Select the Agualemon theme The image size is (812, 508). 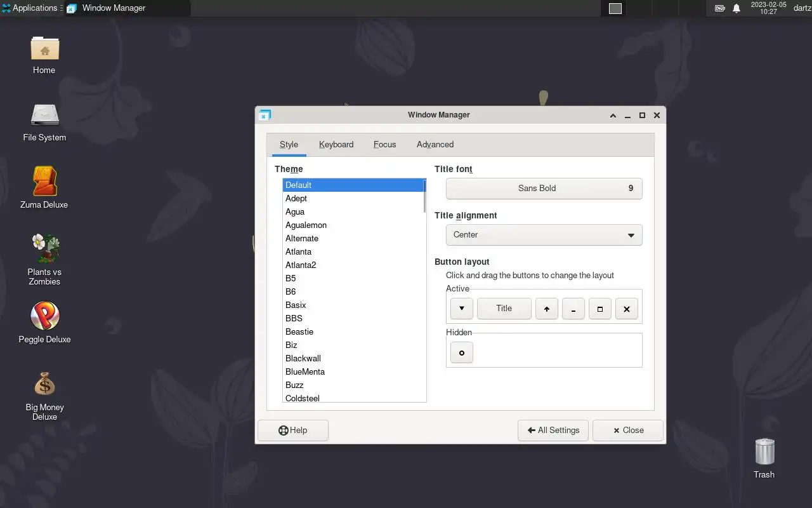(353, 225)
